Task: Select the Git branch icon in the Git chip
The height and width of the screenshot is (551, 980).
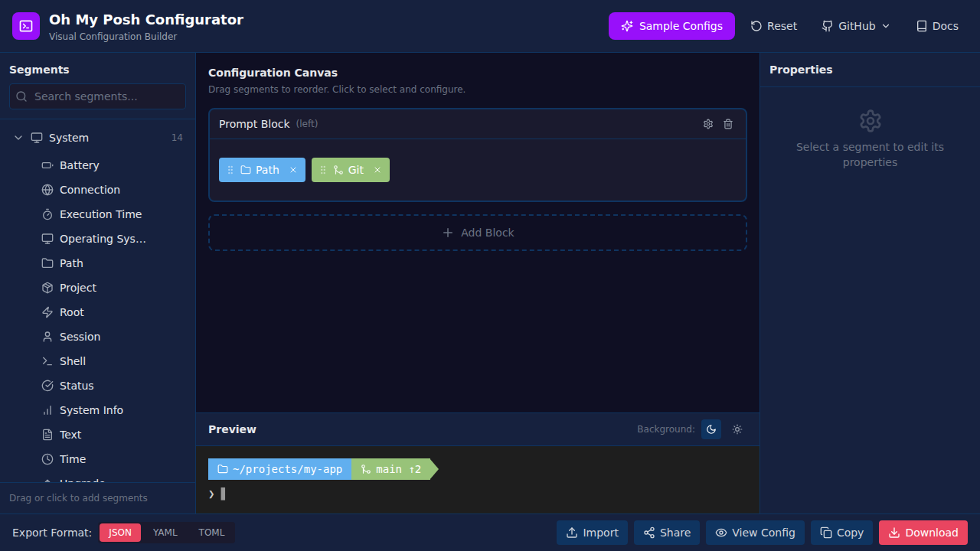Action: tap(337, 169)
